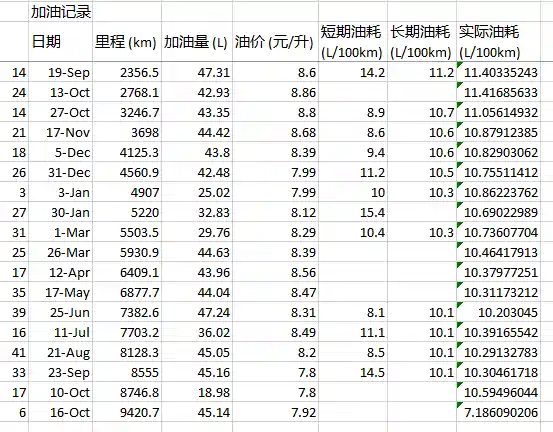Select the 长期油耗 header cell
Screen dimensions: 553x432
[x=422, y=42]
